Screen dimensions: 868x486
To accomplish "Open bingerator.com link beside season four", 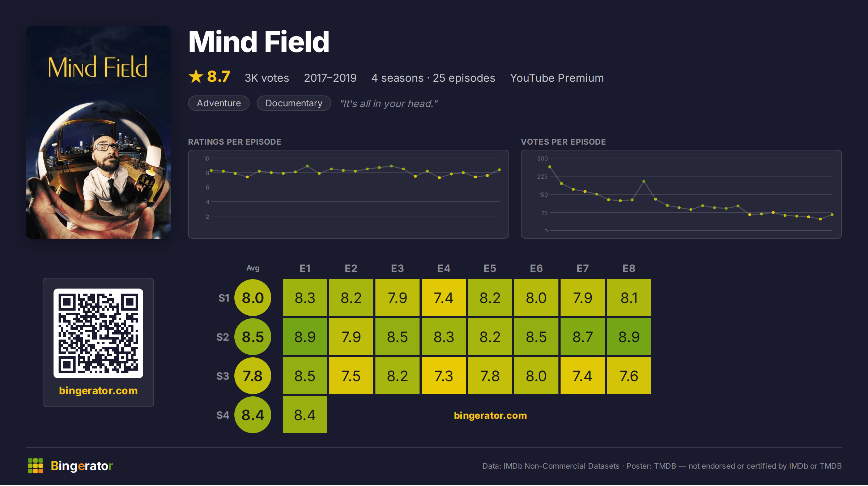I will (490, 415).
